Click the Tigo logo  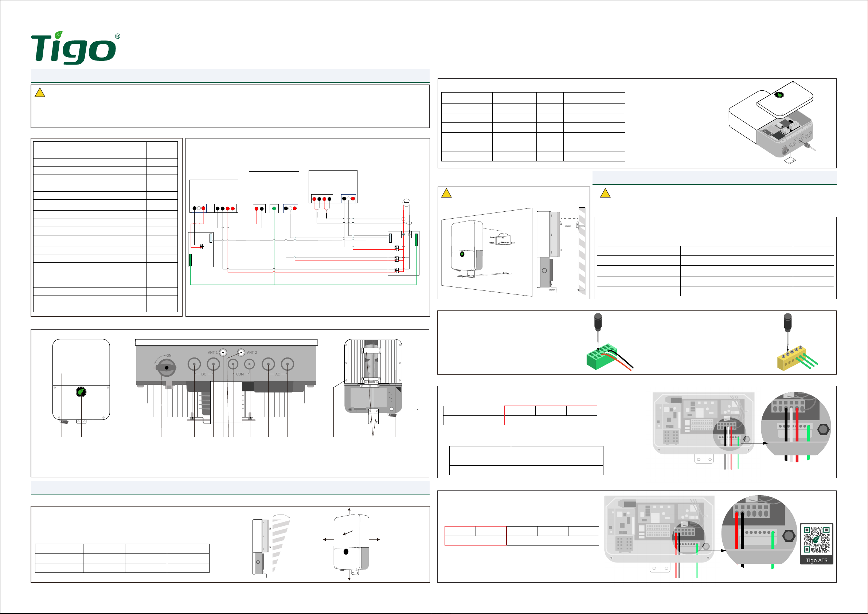[75, 48]
